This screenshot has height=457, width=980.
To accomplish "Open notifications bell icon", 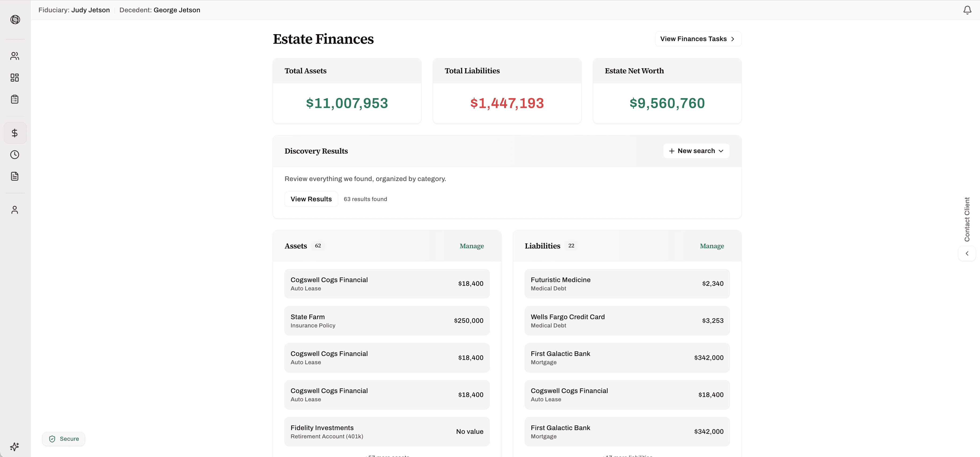I will click(967, 10).
